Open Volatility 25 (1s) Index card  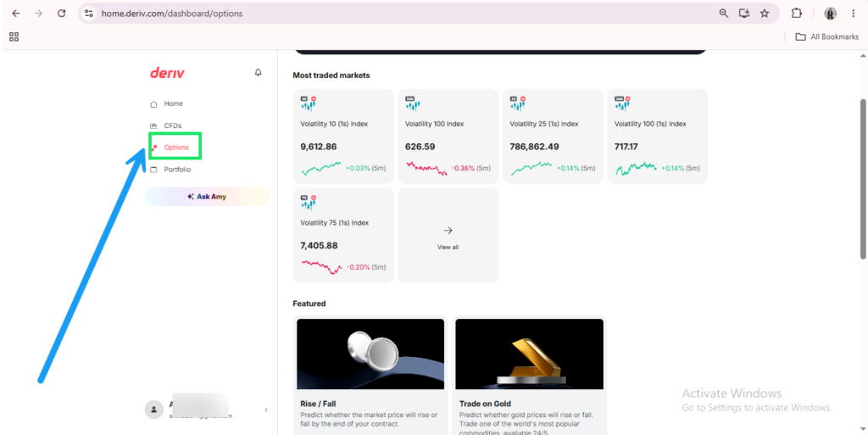point(553,137)
